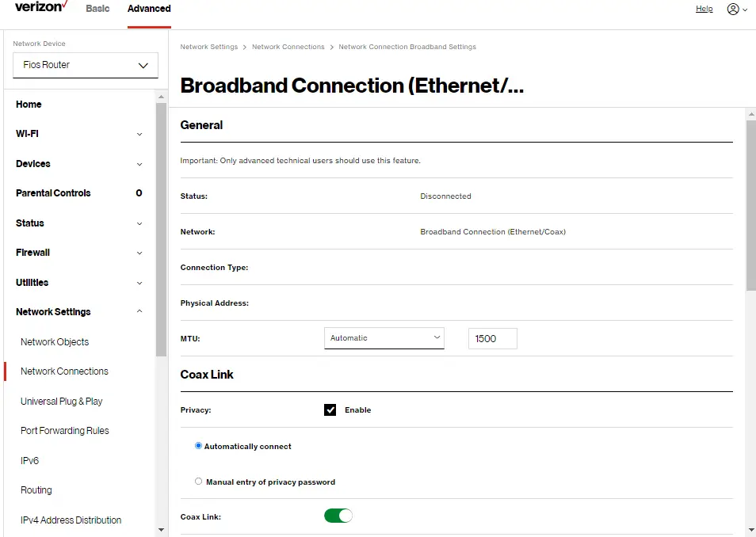Expand the Wi-Fi section

(79, 133)
